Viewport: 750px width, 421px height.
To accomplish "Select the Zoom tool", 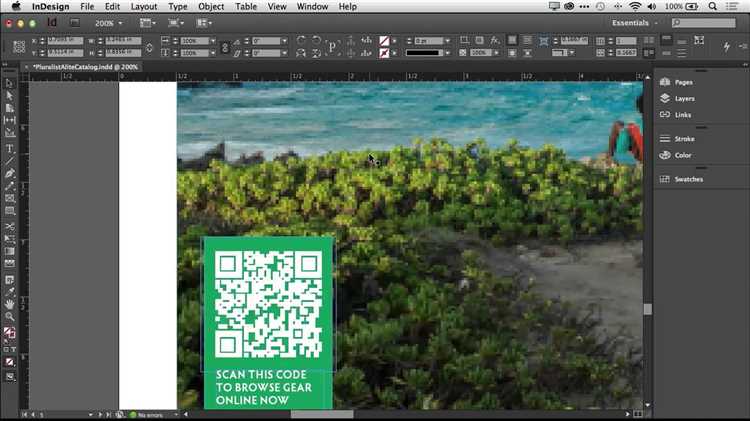I will tap(9, 317).
